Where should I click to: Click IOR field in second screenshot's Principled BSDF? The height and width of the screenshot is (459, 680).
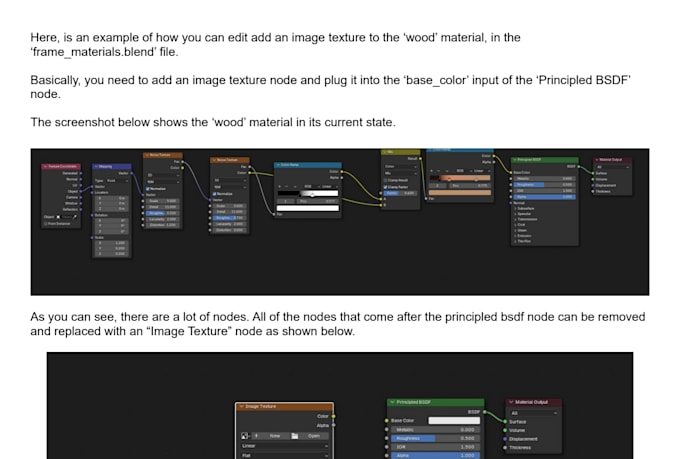435,447
